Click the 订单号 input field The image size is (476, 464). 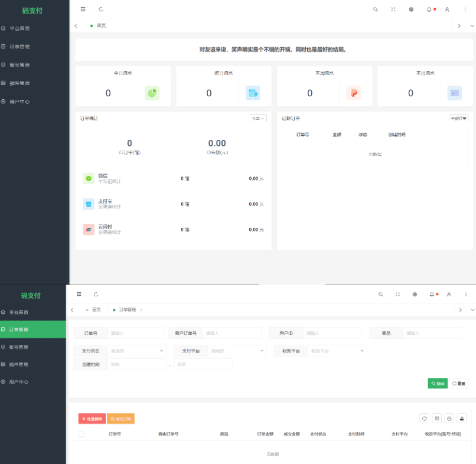click(x=135, y=332)
